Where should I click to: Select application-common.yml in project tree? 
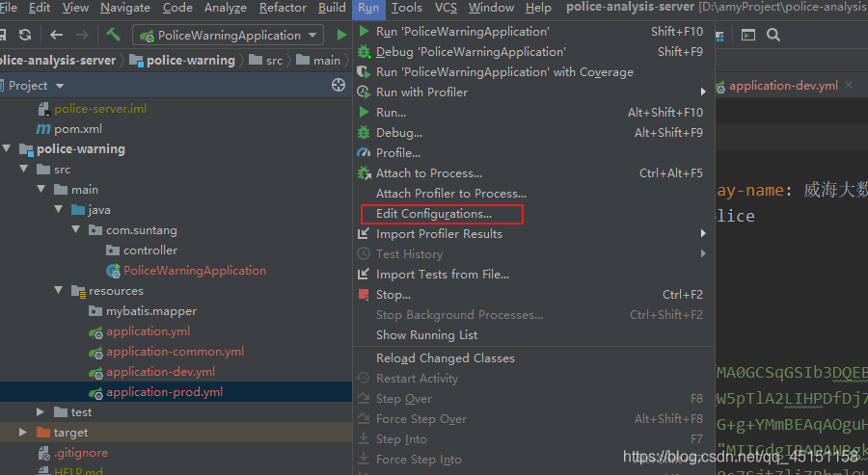point(175,352)
